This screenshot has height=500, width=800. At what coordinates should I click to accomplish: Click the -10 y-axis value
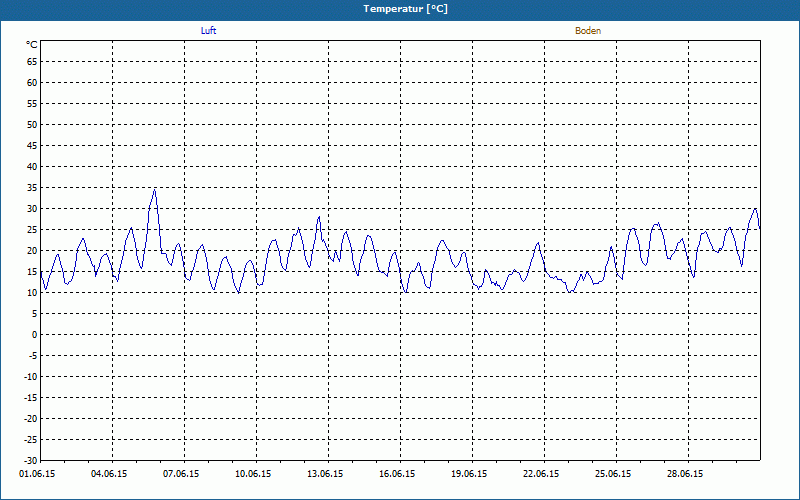[31, 377]
